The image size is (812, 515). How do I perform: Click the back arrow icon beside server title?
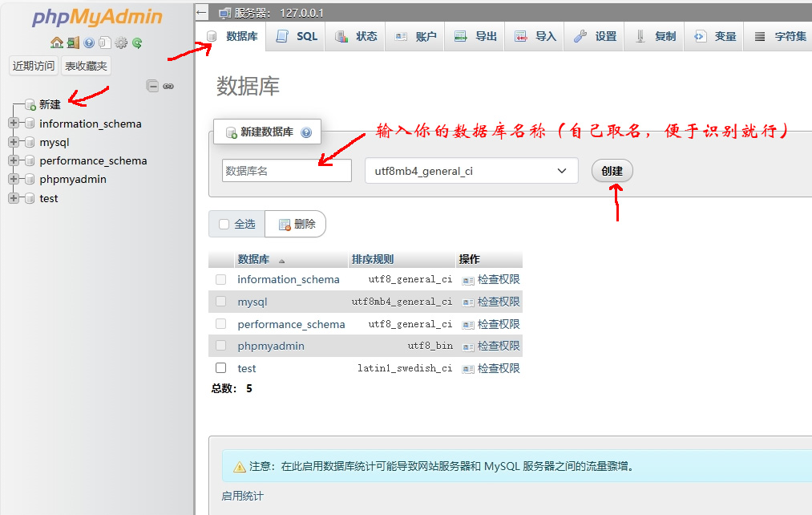coord(202,13)
